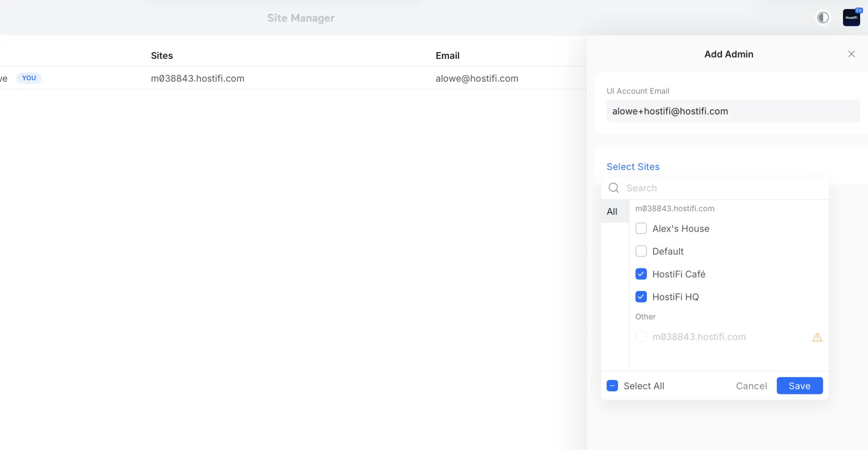Click the Site Manager title

pyautogui.click(x=301, y=18)
